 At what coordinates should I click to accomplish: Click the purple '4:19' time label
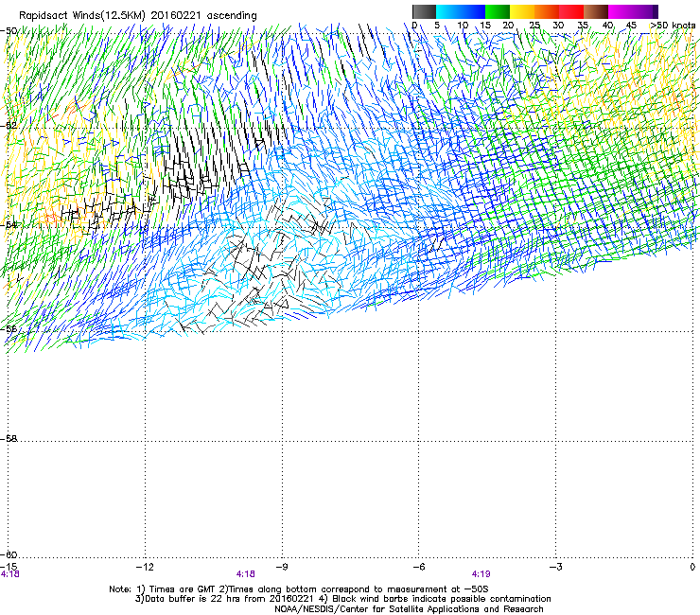pos(481,574)
